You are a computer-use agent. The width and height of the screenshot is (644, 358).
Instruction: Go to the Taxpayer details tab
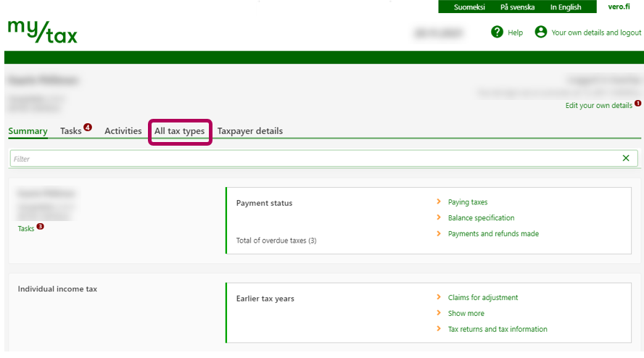pos(250,131)
